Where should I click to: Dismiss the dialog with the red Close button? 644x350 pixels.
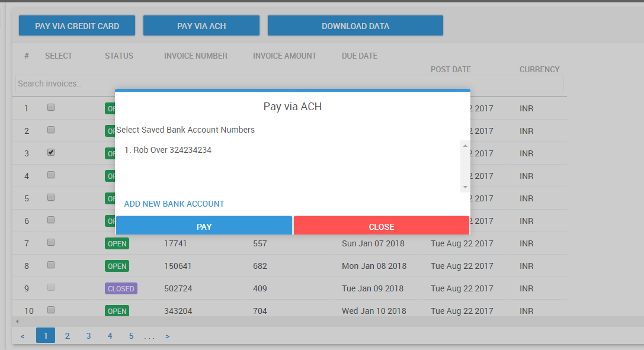click(382, 226)
